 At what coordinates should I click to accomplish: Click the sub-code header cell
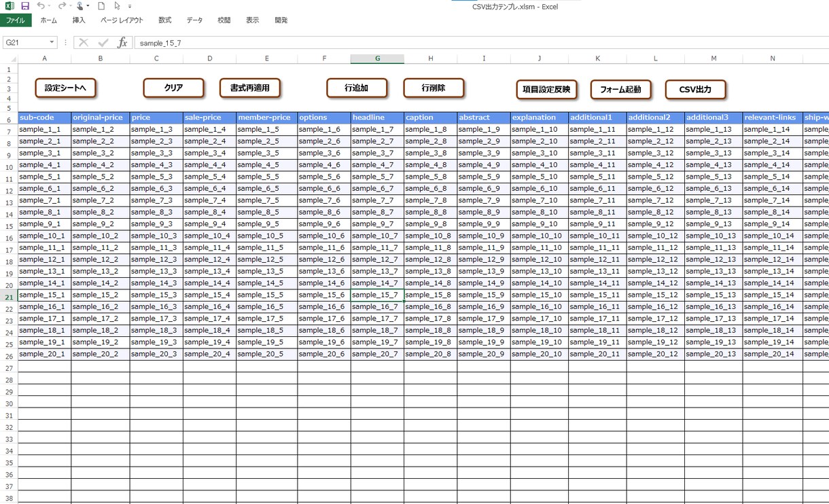(44, 118)
